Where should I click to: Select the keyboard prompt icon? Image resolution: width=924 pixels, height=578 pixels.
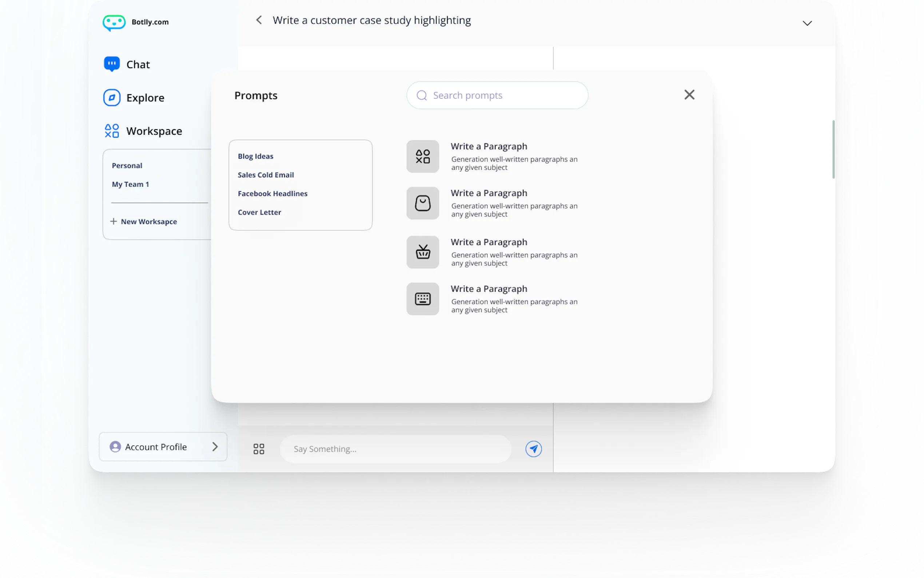click(x=422, y=299)
